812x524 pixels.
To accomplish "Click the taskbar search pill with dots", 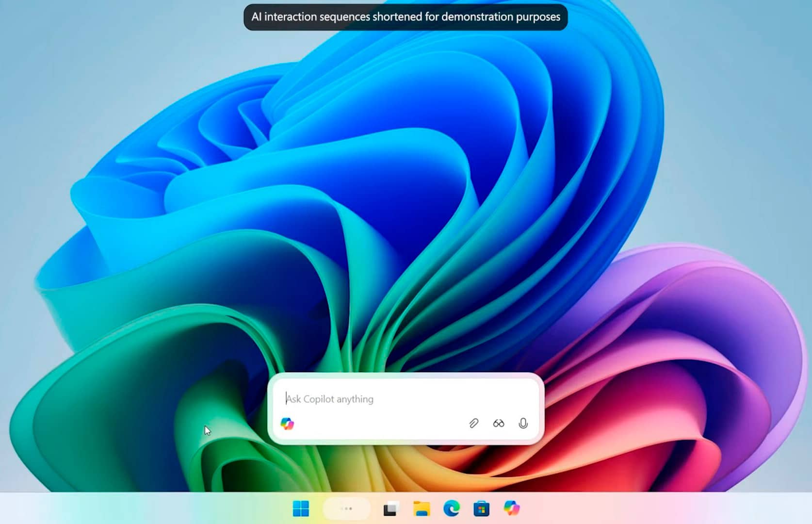I will [346, 508].
